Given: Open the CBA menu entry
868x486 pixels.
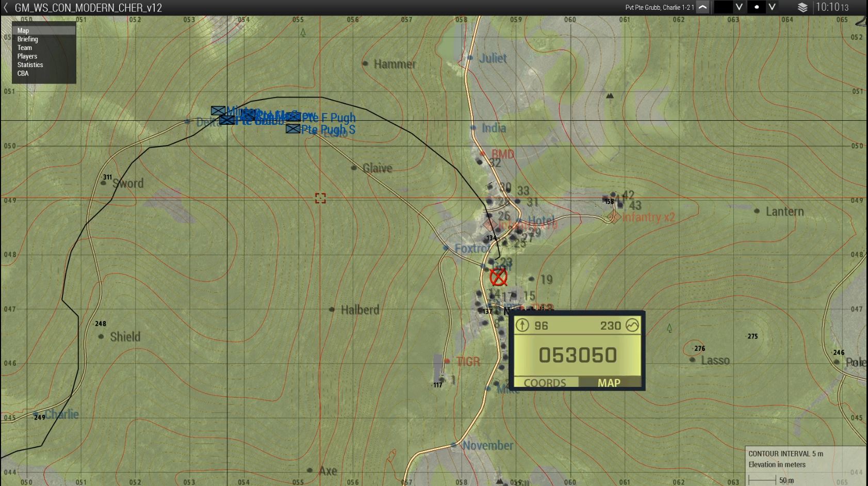Looking at the screenshot, I should (x=23, y=73).
